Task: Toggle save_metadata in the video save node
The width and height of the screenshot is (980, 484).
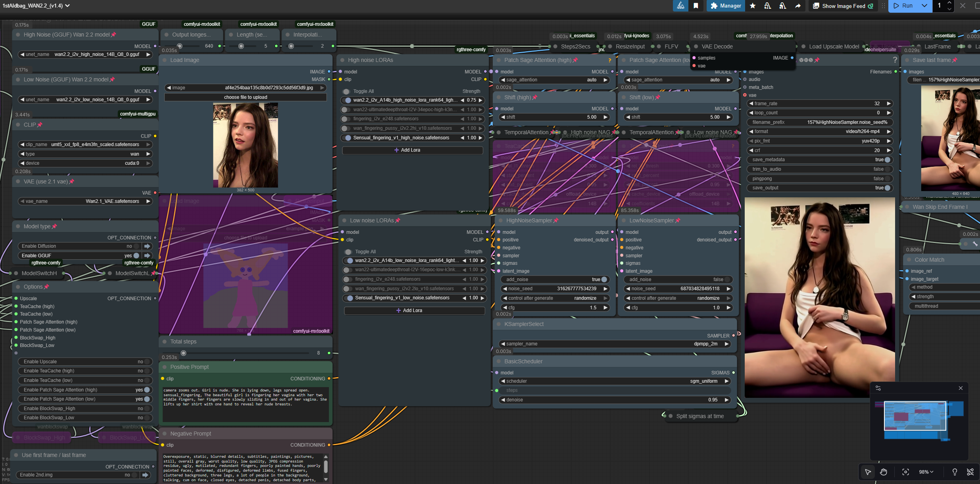Action: point(887,160)
